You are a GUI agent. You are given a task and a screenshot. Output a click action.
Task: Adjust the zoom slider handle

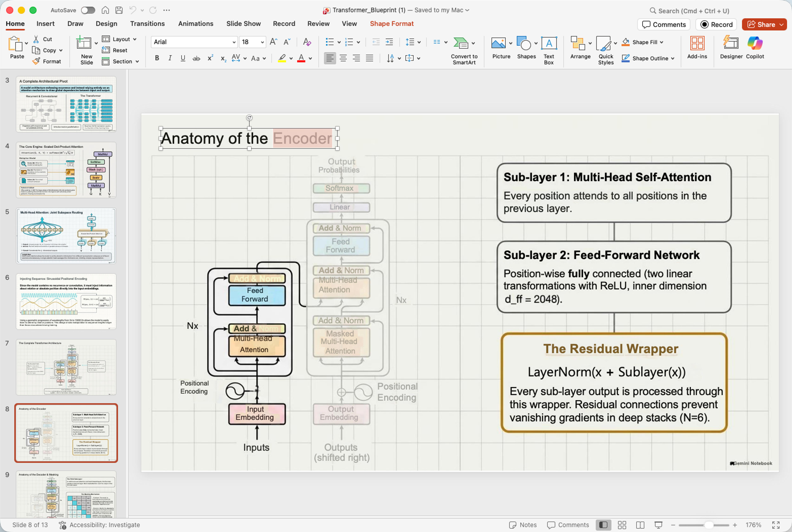click(x=708, y=525)
